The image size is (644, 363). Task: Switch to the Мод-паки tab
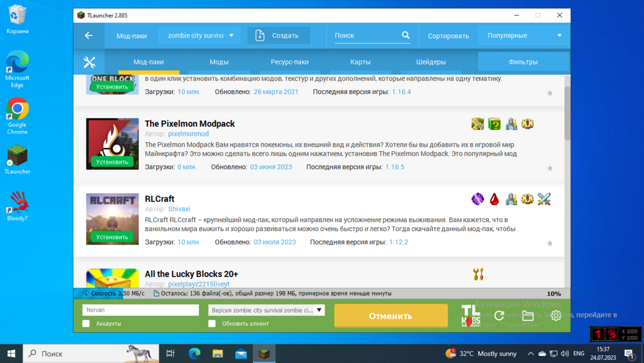tap(149, 62)
